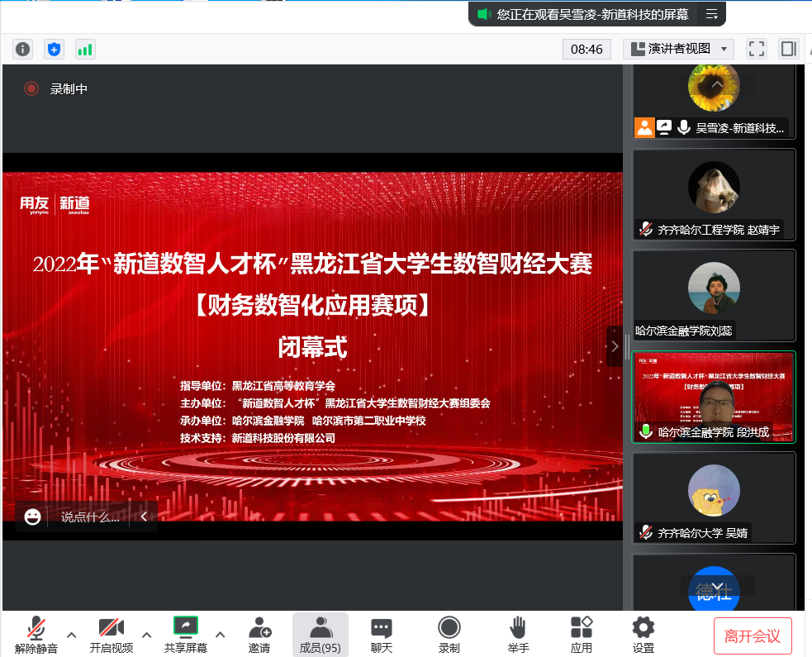Viewport: 812px width, 657px height.
Task: Toggle recording with 录制 button
Action: tap(449, 634)
